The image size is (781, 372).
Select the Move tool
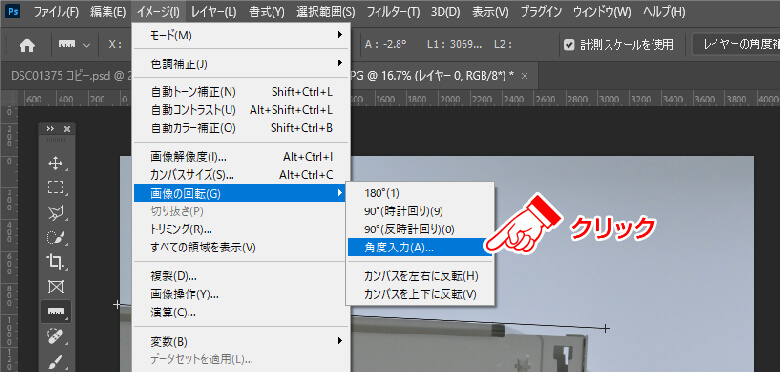(x=55, y=163)
